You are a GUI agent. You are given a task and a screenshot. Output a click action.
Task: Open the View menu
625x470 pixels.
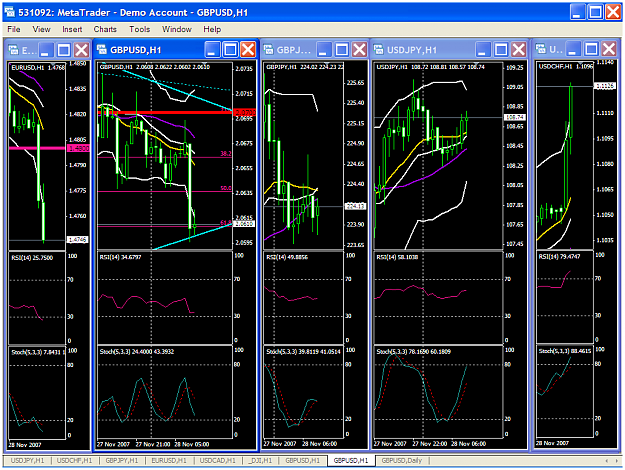tap(41, 29)
